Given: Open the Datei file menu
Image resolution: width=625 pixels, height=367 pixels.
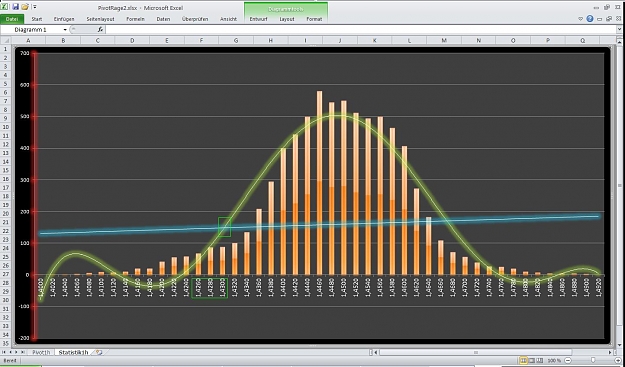Looking at the screenshot, I should pyautogui.click(x=12, y=19).
